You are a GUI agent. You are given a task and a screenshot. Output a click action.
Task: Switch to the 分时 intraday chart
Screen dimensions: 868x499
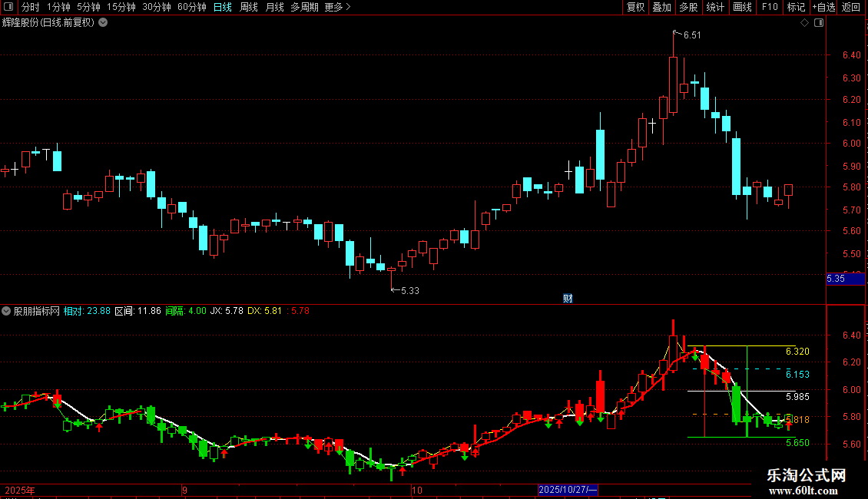click(31, 7)
